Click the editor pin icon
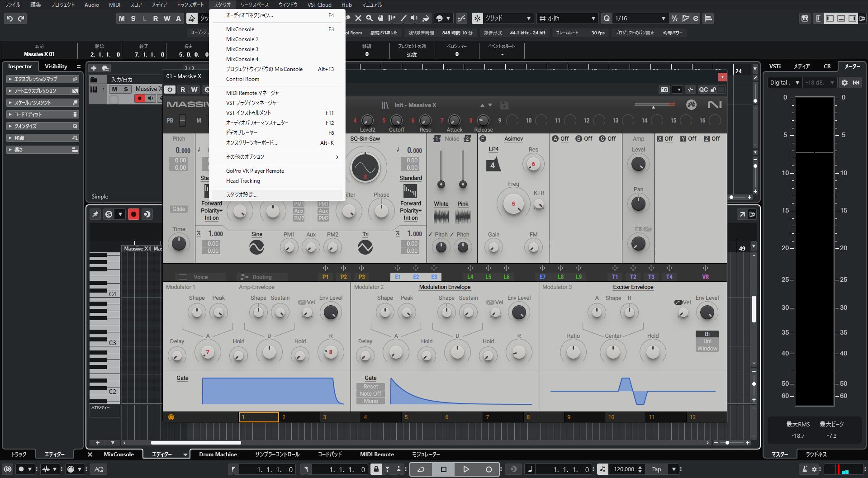Viewport: 868px width, 478px height. point(95,214)
